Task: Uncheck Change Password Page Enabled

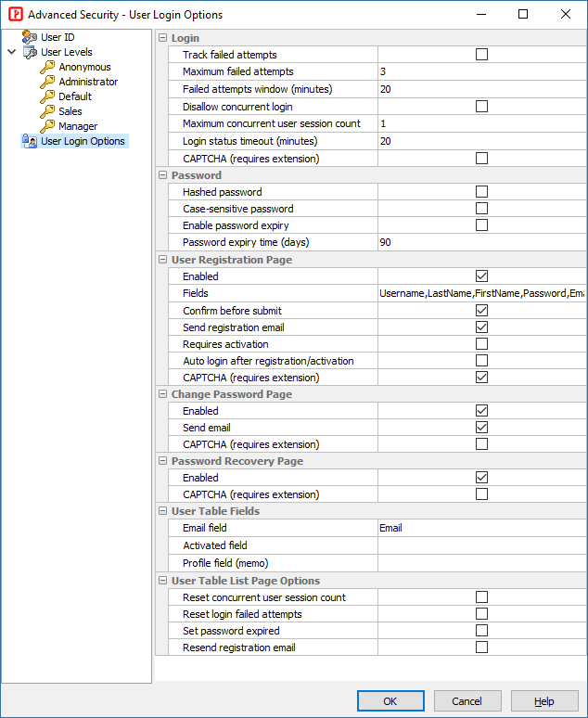Action: coord(481,411)
